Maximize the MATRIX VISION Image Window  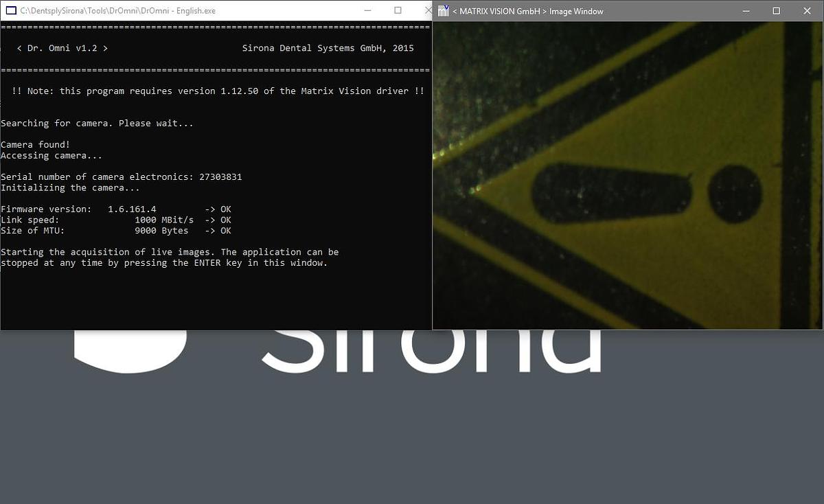[776, 11]
